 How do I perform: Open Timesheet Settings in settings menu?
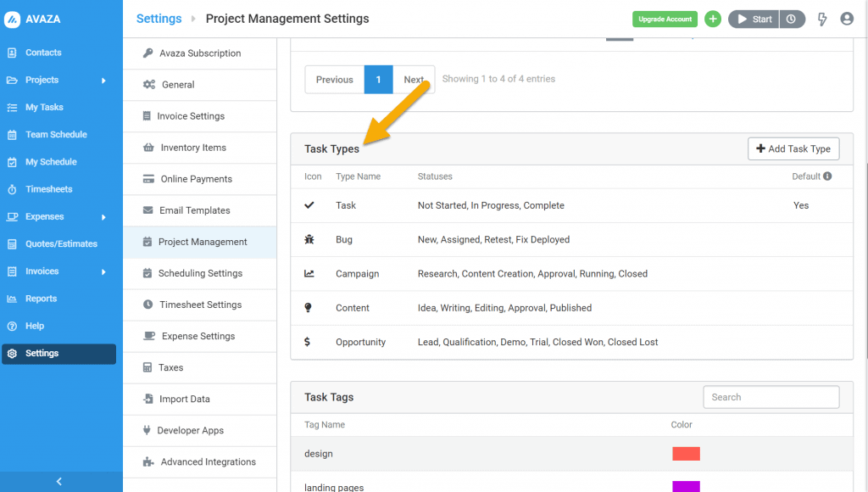[200, 305]
